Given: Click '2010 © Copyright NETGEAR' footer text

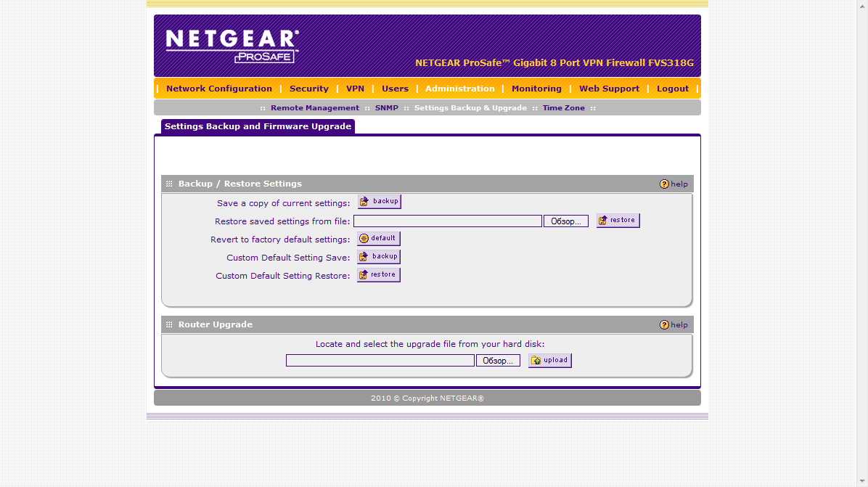Looking at the screenshot, I should [x=427, y=398].
